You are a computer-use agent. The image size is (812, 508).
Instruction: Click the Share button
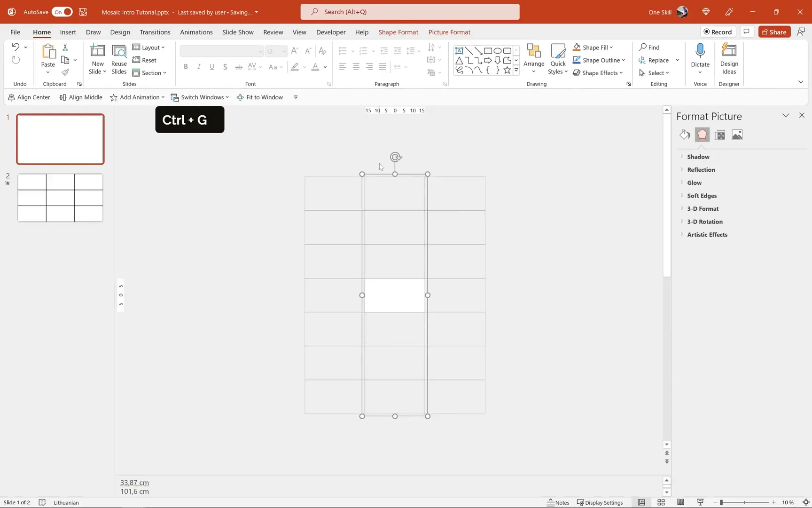click(774, 32)
